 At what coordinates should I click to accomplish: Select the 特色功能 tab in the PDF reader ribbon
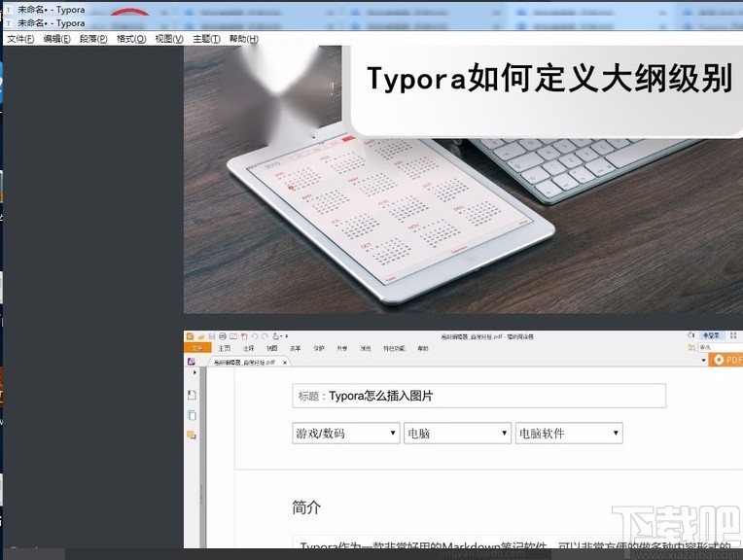coord(394,348)
